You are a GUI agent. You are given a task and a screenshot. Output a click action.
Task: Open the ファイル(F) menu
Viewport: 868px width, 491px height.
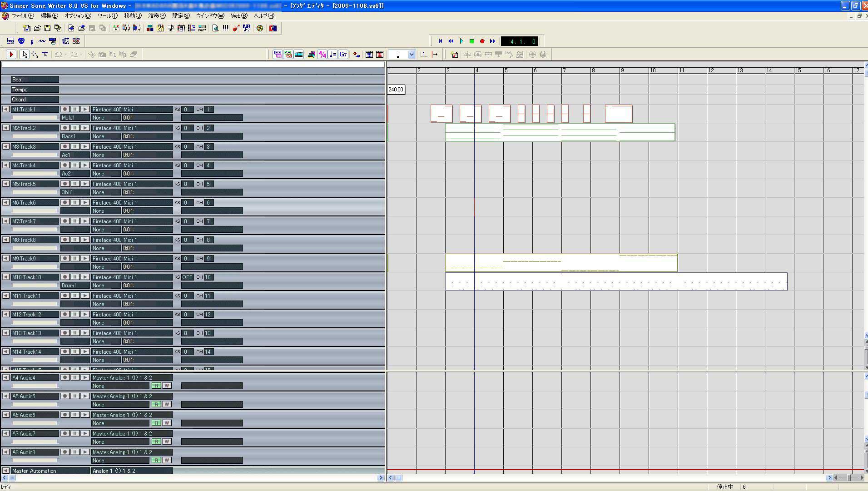[23, 16]
